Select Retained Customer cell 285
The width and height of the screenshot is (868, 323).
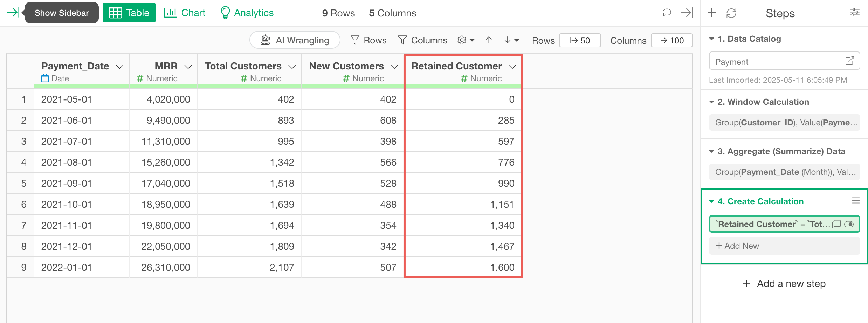(x=463, y=120)
